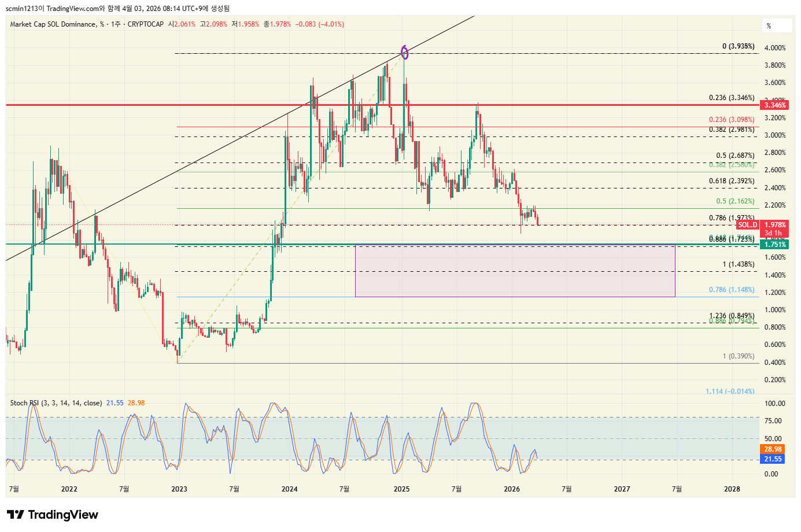Open the Stoch RSI indicator legend
The image size is (801, 532).
(56, 403)
